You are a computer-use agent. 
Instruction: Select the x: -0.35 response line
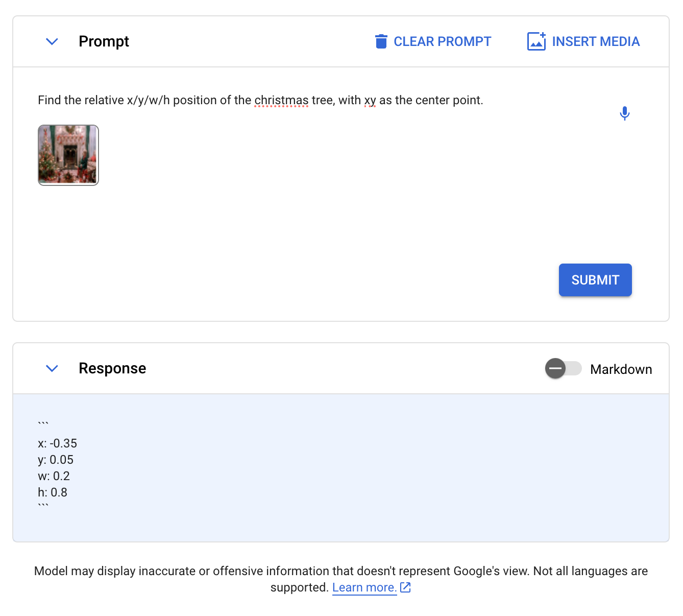click(x=57, y=443)
